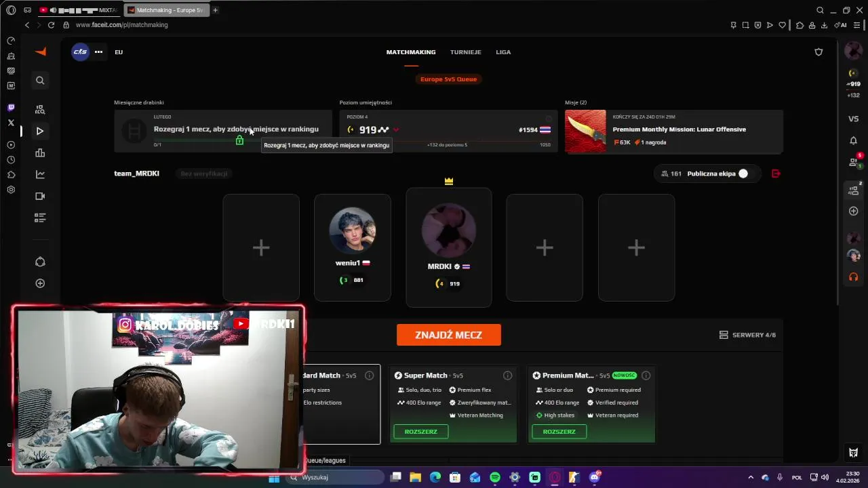Click the Opera downloads toolbar icon
This screenshot has height=488, width=868.
(x=824, y=25)
